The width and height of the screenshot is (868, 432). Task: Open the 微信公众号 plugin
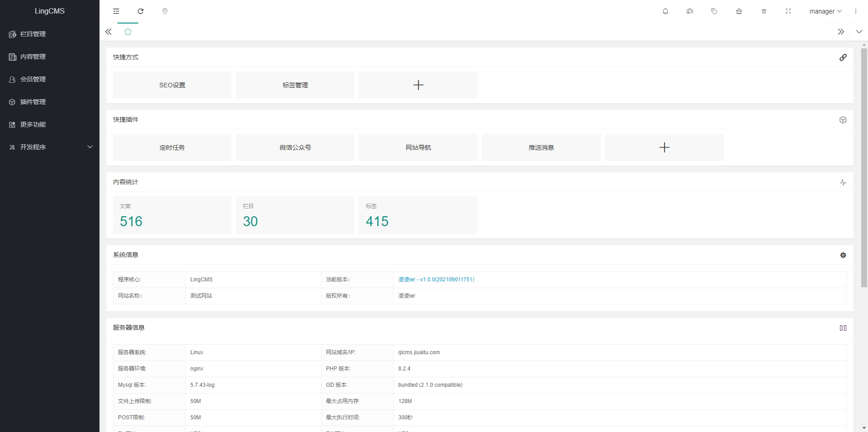point(295,147)
